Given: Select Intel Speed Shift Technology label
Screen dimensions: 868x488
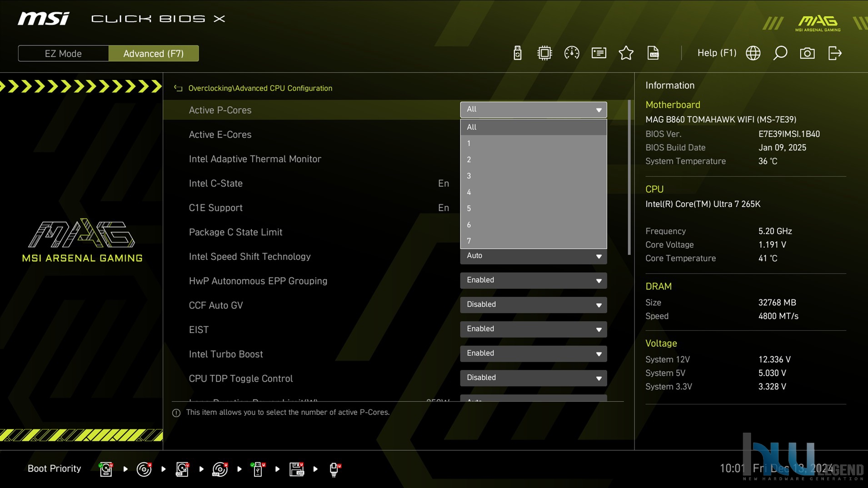Looking at the screenshot, I should tap(249, 257).
